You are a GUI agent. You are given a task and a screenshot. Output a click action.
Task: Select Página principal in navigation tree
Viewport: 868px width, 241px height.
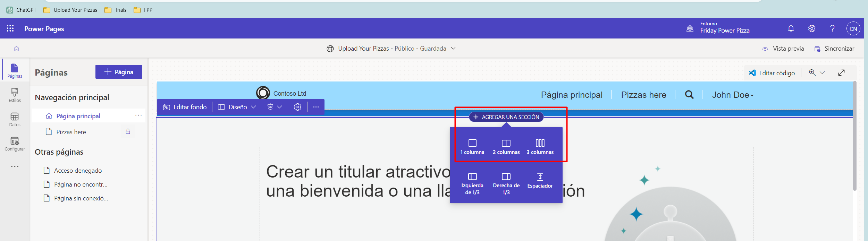[x=78, y=116]
